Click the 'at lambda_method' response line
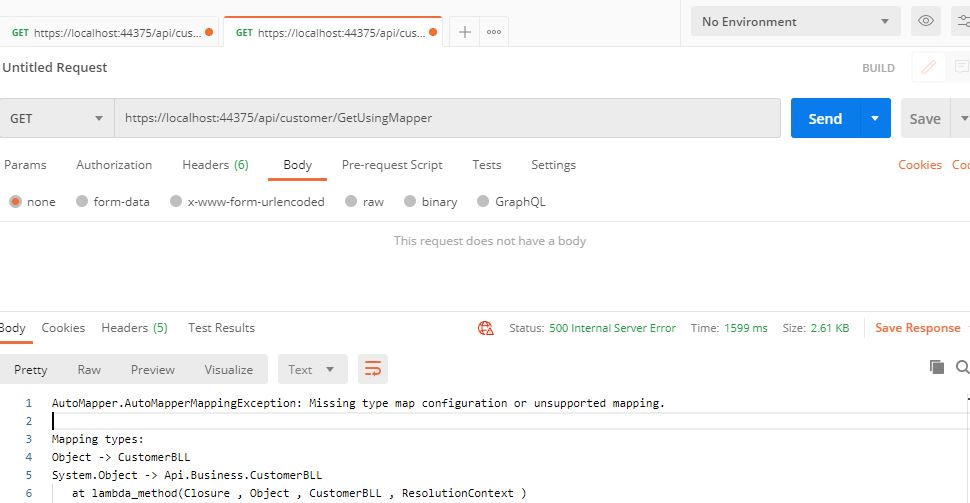The height and width of the screenshot is (503, 970). (299, 493)
